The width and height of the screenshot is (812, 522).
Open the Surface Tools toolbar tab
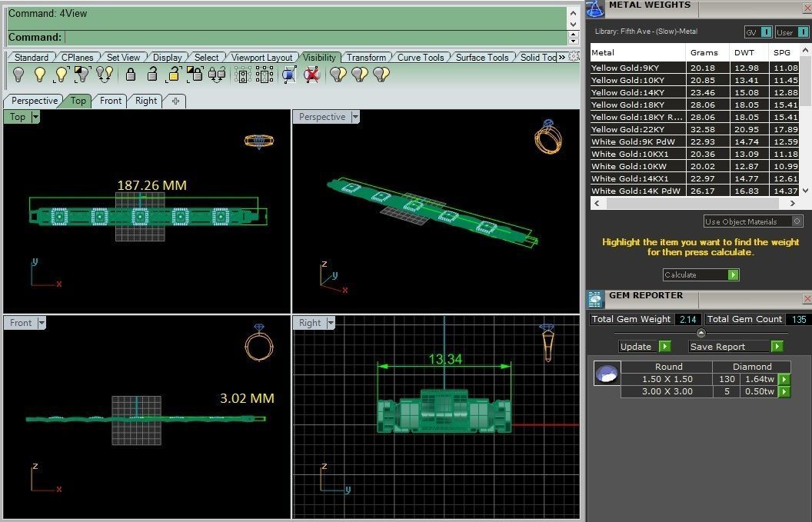(482, 58)
